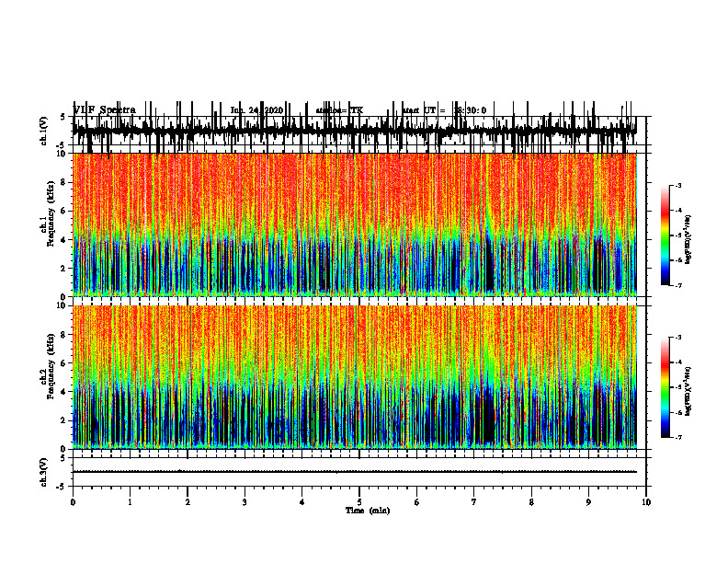Click the '6' kHz tick of ch.1 spectrogram
Image resolution: width=728 pixels, height=563 pixels.
point(64,211)
